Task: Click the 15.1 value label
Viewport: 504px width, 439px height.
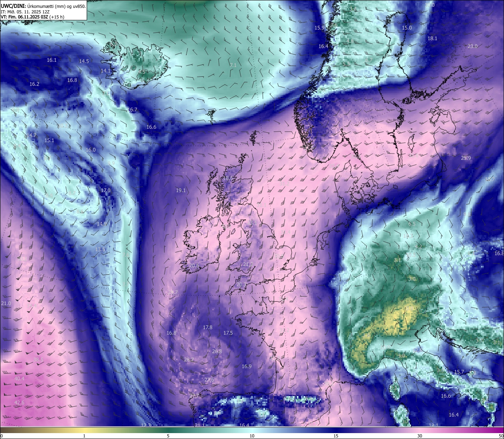Action: click(x=49, y=141)
